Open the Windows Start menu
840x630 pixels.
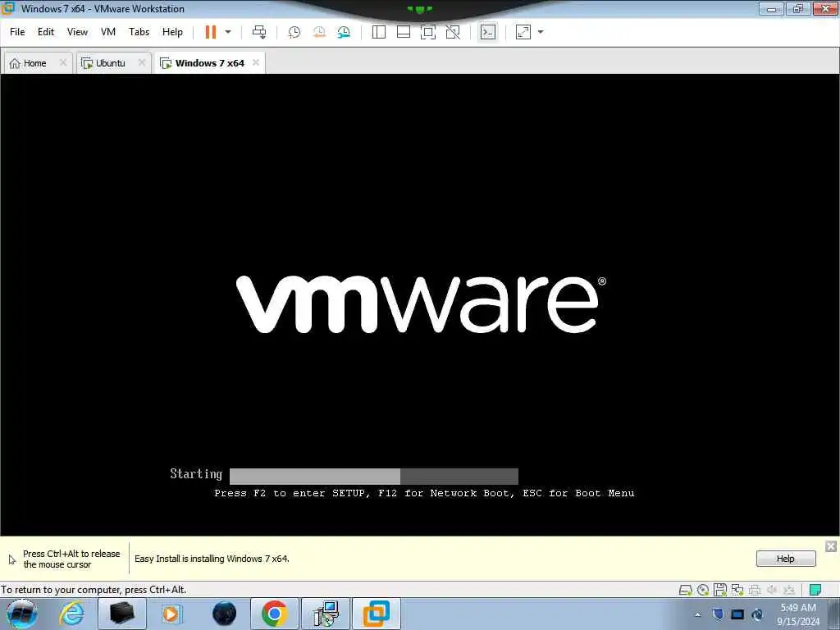point(22,614)
